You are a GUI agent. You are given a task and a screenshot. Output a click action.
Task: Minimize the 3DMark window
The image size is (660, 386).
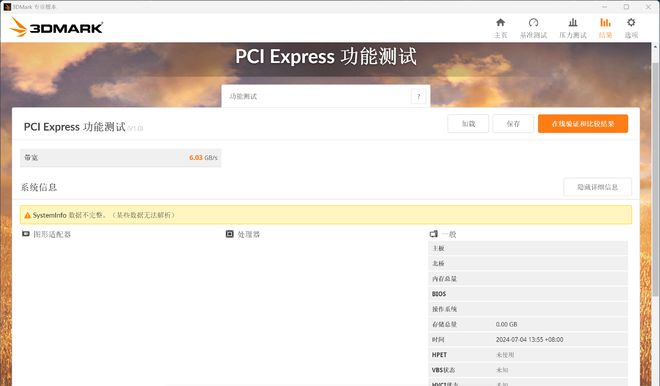(604, 7)
